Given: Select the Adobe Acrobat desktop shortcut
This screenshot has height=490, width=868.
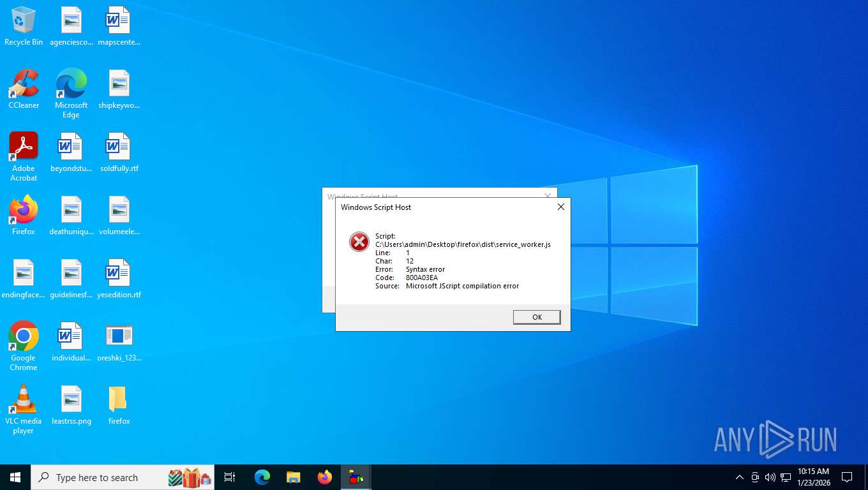Looking at the screenshot, I should (24, 157).
